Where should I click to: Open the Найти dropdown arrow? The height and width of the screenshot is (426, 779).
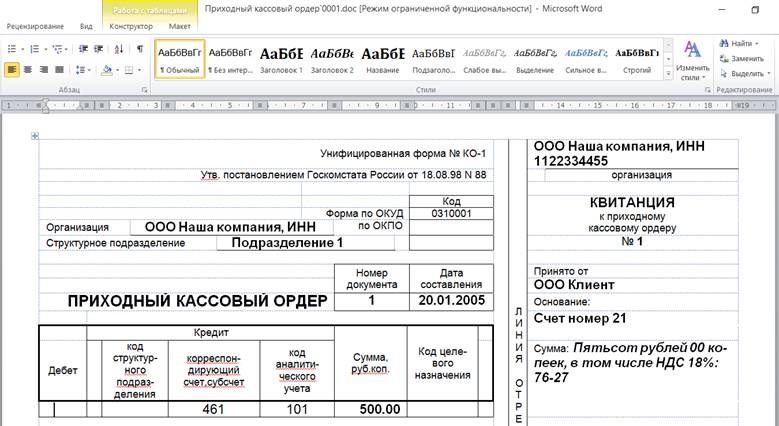(757, 44)
